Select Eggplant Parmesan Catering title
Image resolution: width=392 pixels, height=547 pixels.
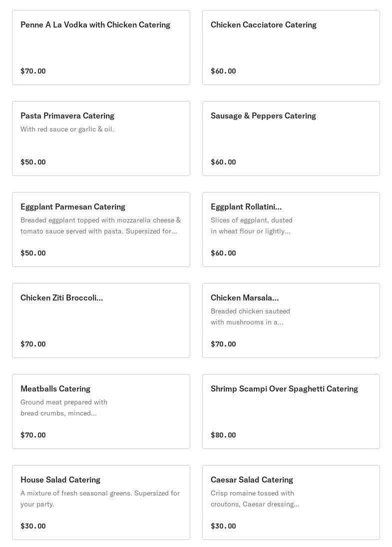(73, 207)
